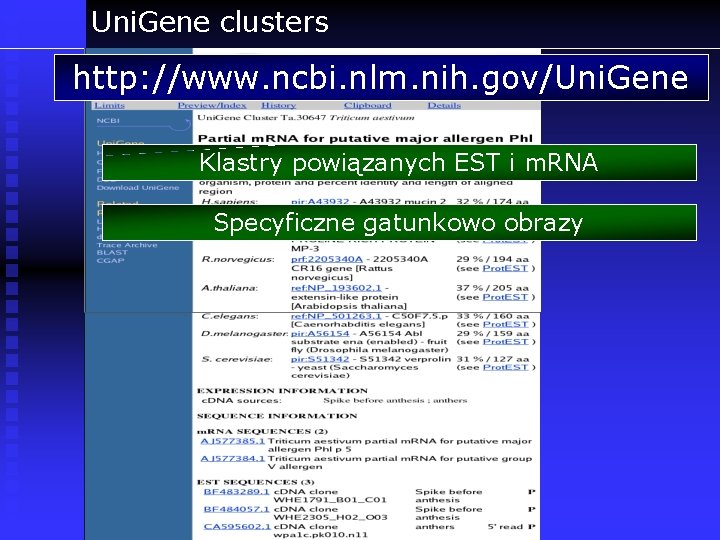Open Download UniGene in sidebar
This screenshot has width=720, height=540.
138,187
